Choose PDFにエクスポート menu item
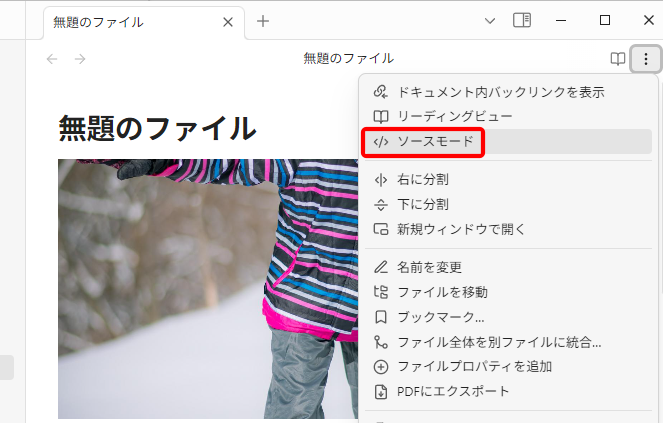The width and height of the screenshot is (663, 423). coord(508,391)
